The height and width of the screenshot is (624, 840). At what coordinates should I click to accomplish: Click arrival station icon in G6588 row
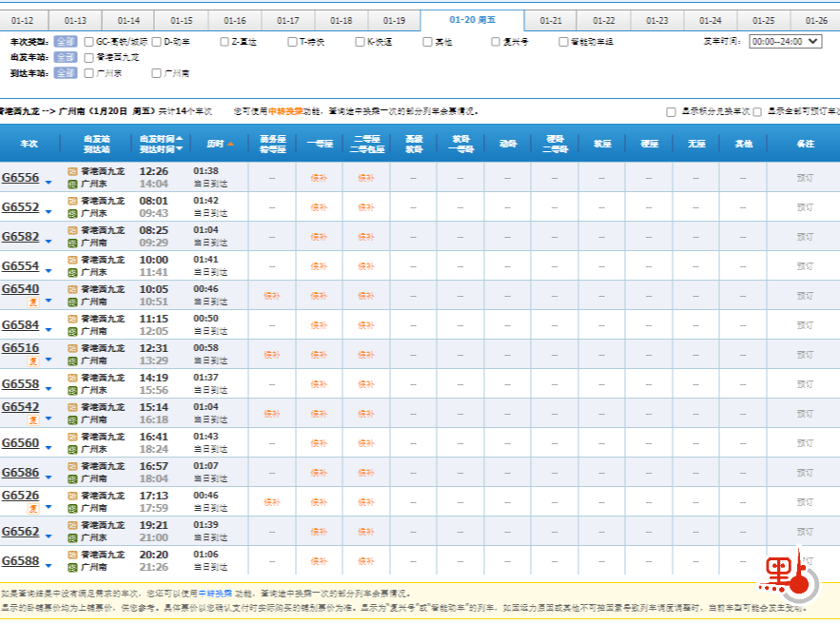(72, 567)
